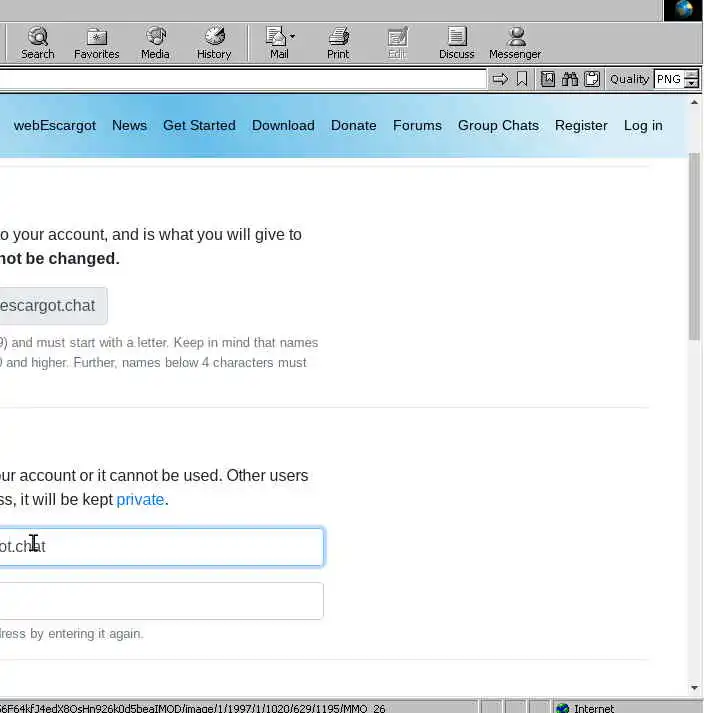Step Quality selector down
The height and width of the screenshot is (713, 704).
pos(692,83)
